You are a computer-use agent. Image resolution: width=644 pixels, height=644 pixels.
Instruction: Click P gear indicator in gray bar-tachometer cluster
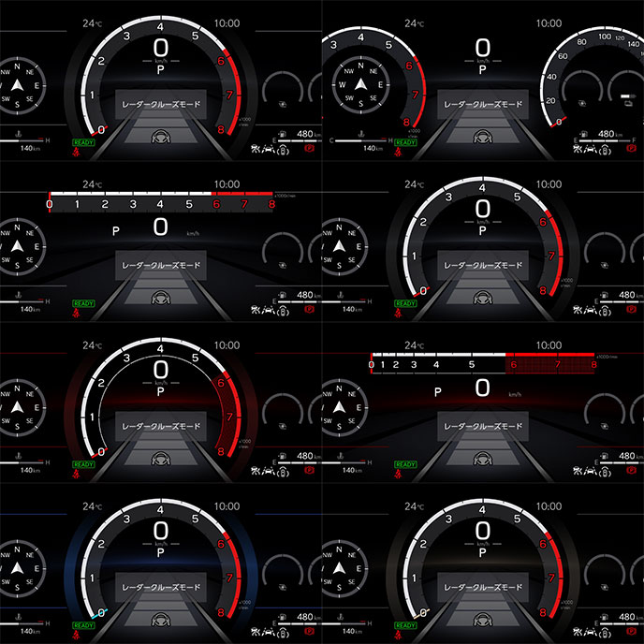[116, 231]
